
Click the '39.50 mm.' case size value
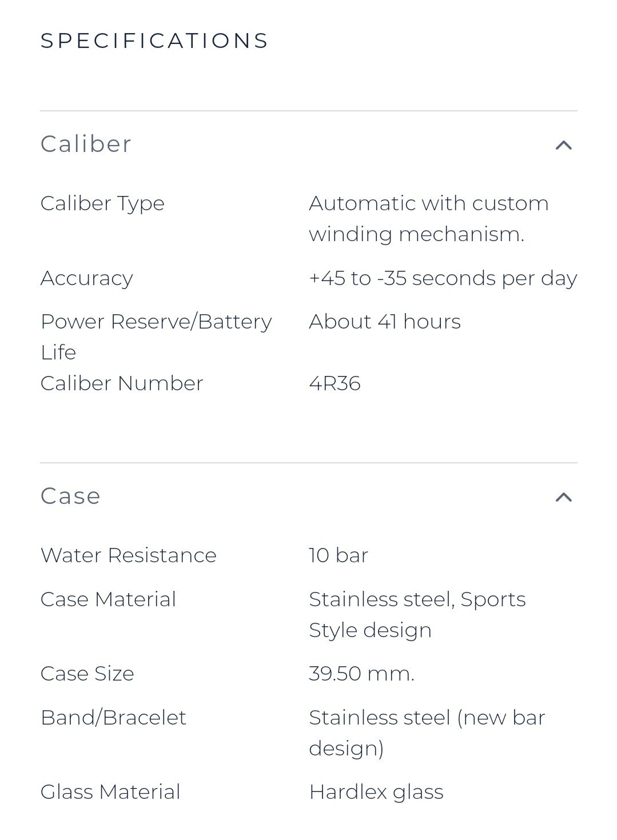pyautogui.click(x=361, y=674)
